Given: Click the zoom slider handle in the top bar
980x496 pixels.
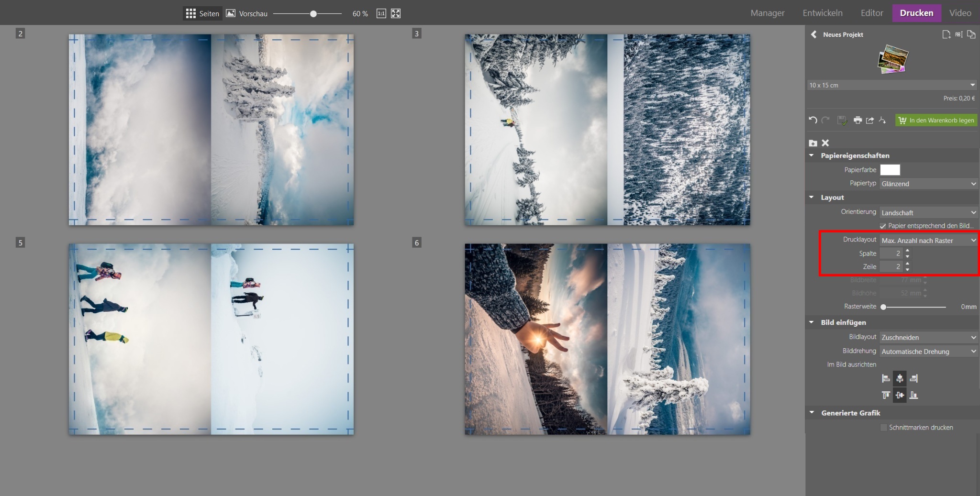Looking at the screenshot, I should pos(313,14).
